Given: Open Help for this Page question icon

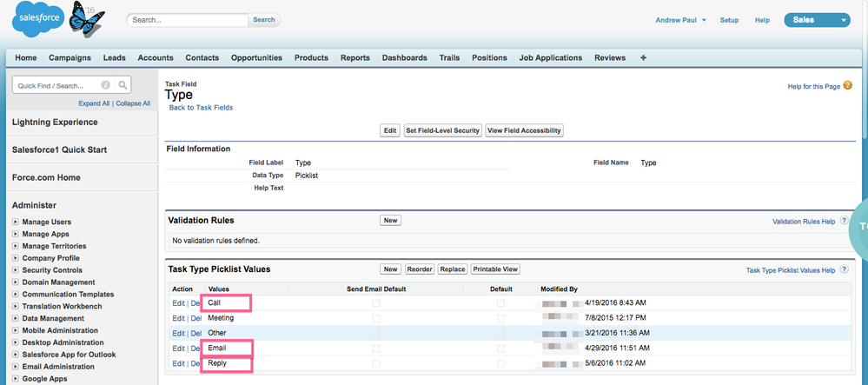Looking at the screenshot, I should tap(847, 85).
